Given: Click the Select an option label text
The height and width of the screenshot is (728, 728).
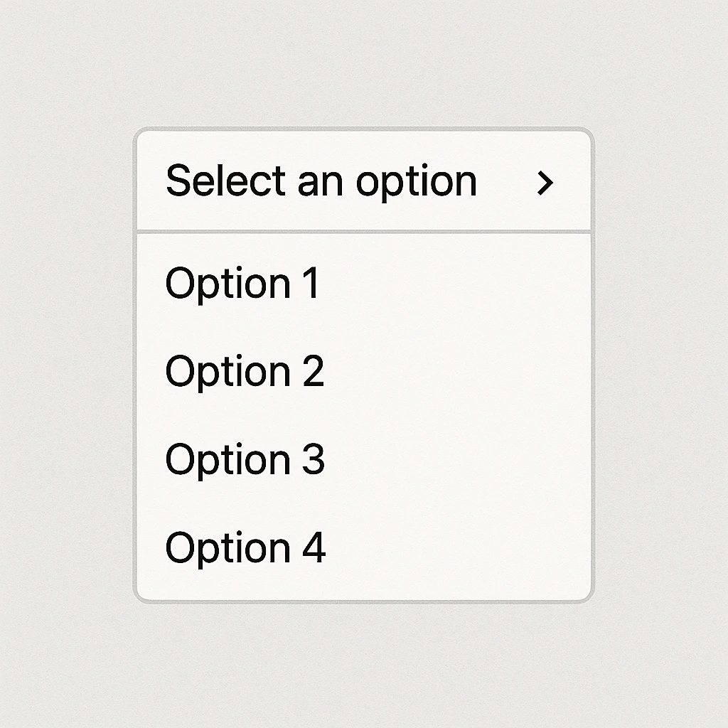Looking at the screenshot, I should (321, 181).
